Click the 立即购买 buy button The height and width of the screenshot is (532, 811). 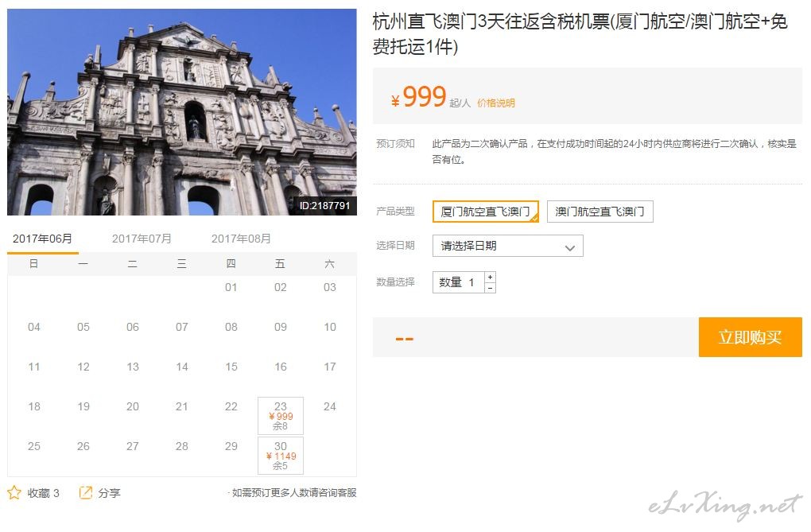tap(750, 337)
